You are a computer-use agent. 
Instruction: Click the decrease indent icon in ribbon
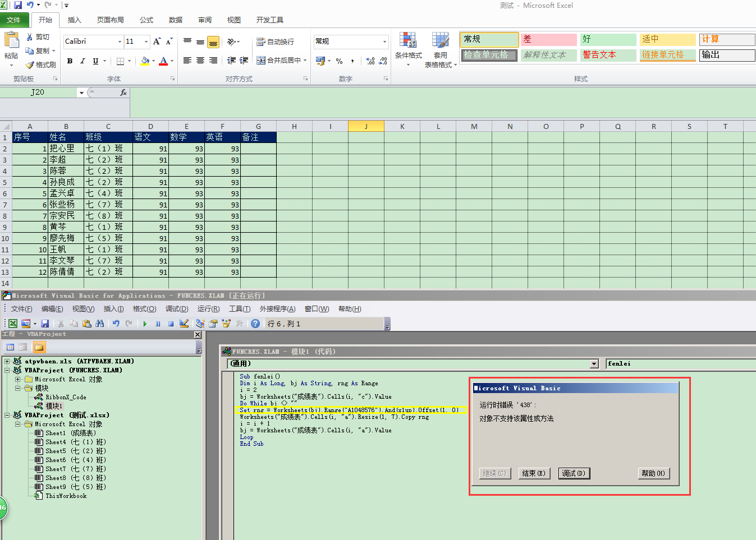pyautogui.click(x=231, y=60)
